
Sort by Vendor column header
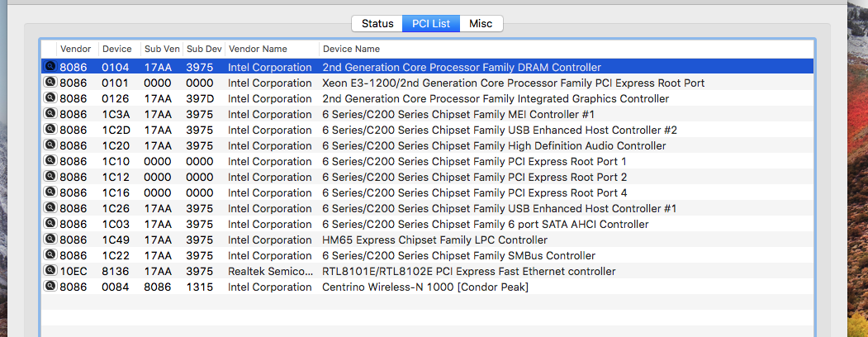point(75,49)
